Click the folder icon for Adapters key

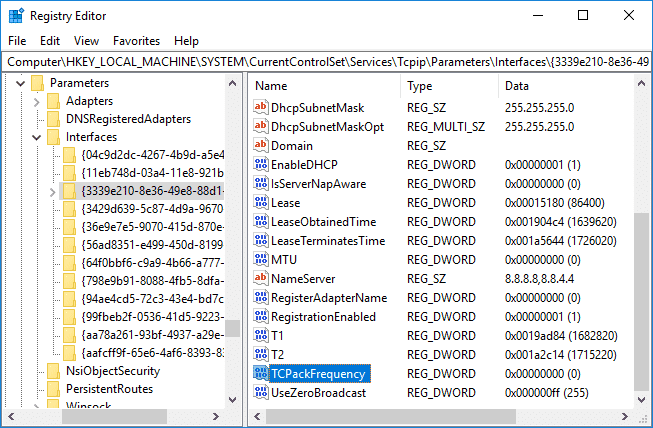54,101
